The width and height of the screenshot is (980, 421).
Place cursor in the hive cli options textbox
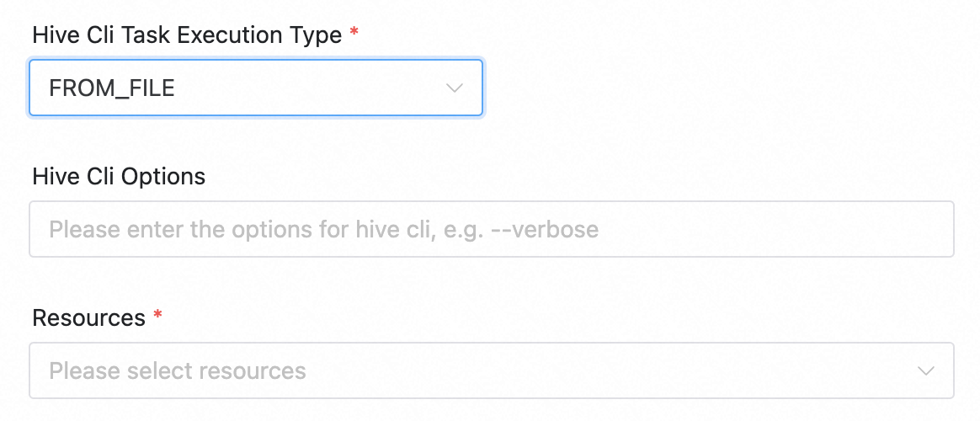492,229
